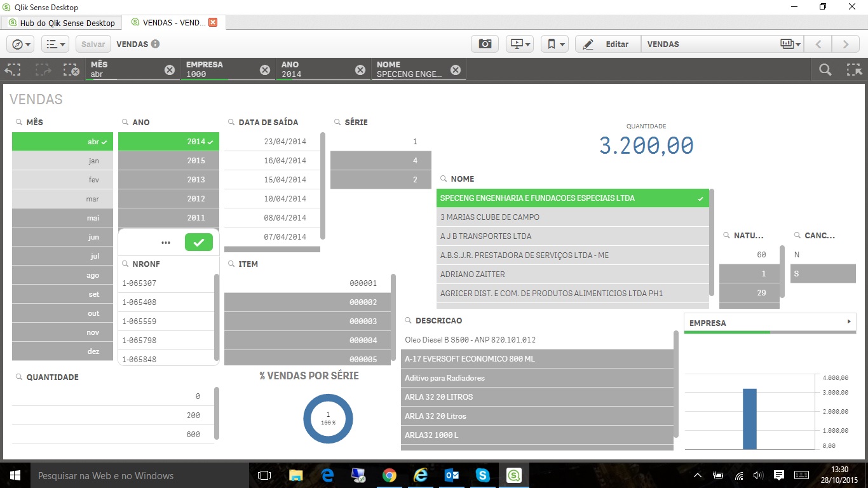Viewport: 868px width, 488px height.
Task: Select item 000001
Action: click(307, 283)
